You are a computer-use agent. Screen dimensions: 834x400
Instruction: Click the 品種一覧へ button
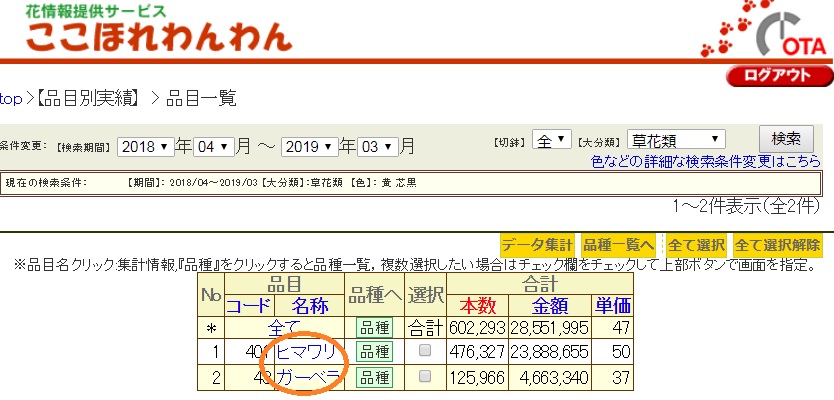tap(618, 245)
